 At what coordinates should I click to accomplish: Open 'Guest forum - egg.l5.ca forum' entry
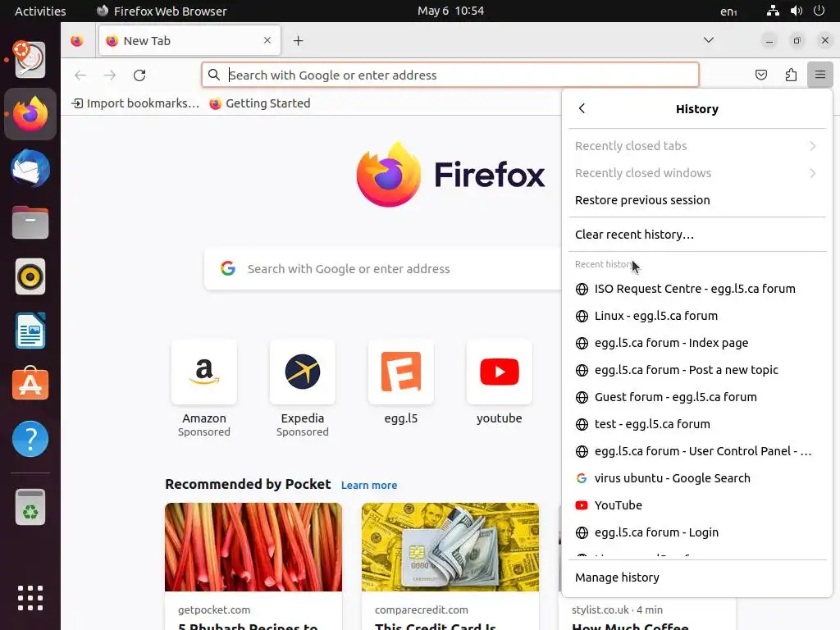pos(697,397)
